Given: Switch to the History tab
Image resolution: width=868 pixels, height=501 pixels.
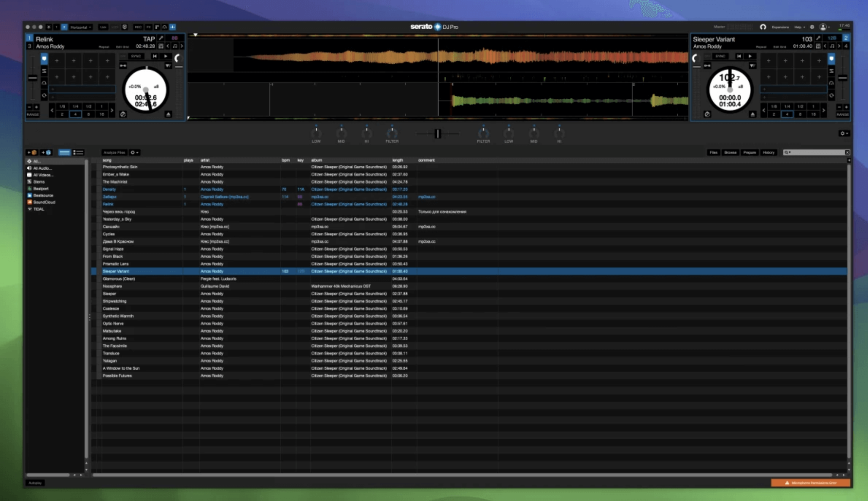Looking at the screenshot, I should (769, 152).
